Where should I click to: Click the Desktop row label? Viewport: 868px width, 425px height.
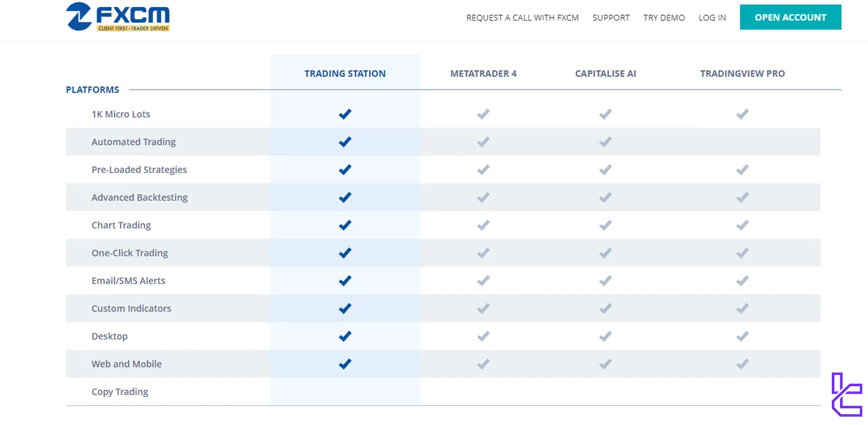(109, 336)
